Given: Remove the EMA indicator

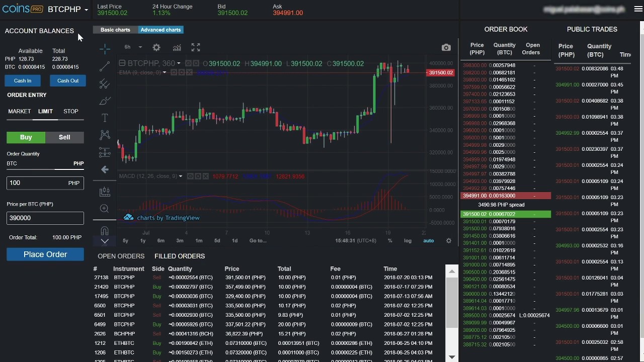Looking at the screenshot, I should click(x=189, y=72).
